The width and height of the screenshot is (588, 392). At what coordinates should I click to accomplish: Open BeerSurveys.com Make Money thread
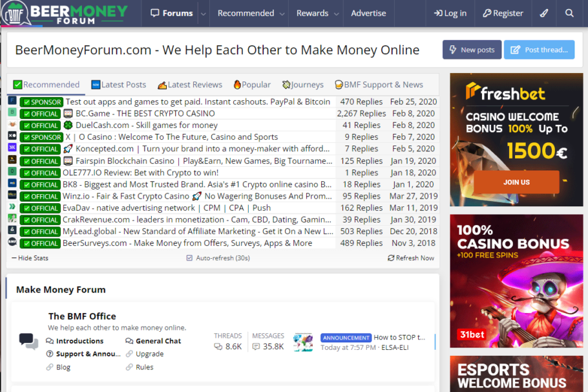(x=187, y=243)
